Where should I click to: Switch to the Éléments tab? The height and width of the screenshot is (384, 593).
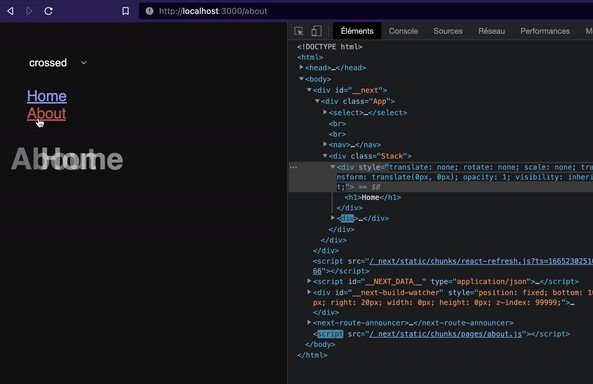[357, 31]
